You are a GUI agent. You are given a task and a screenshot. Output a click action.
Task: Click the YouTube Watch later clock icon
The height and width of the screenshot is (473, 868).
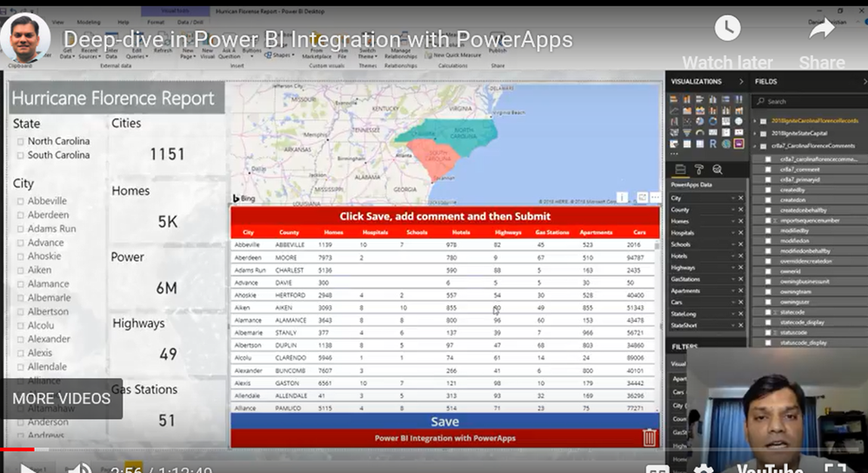(x=727, y=28)
